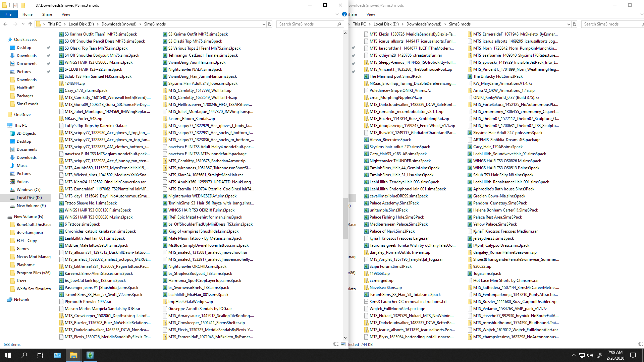Click the file list vertical scrollbar thumb

tap(345, 219)
